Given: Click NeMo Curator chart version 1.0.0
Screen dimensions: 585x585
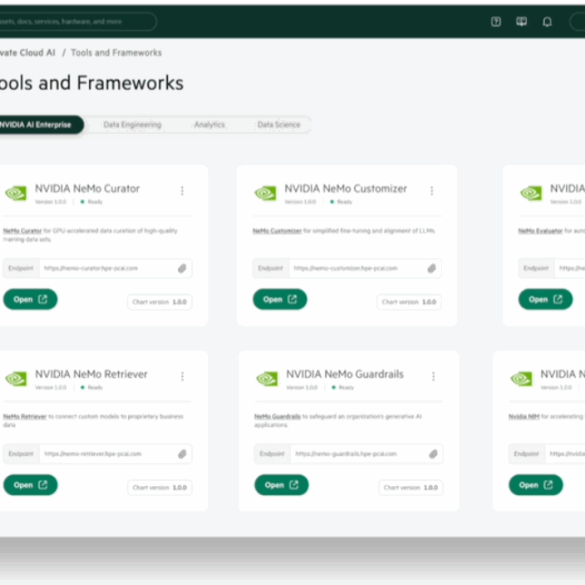Looking at the screenshot, I should coord(160,302).
